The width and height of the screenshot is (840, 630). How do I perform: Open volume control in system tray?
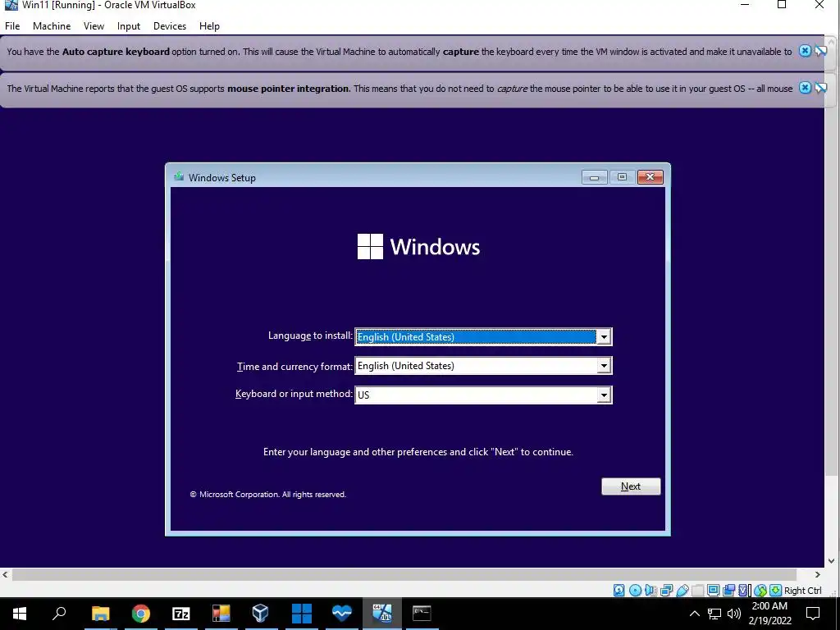[x=734, y=614]
